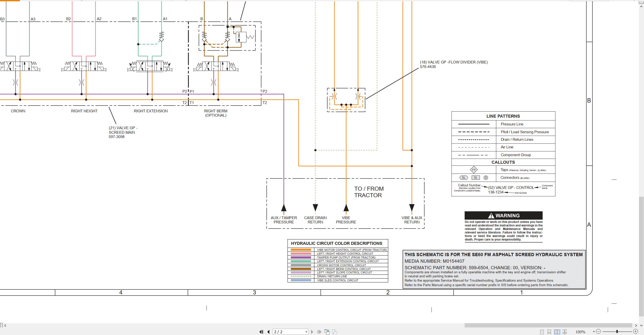Click the 'RIGHT HEIGHT' label
Image resolution: width=644 pixels, height=335 pixels.
[x=84, y=111]
